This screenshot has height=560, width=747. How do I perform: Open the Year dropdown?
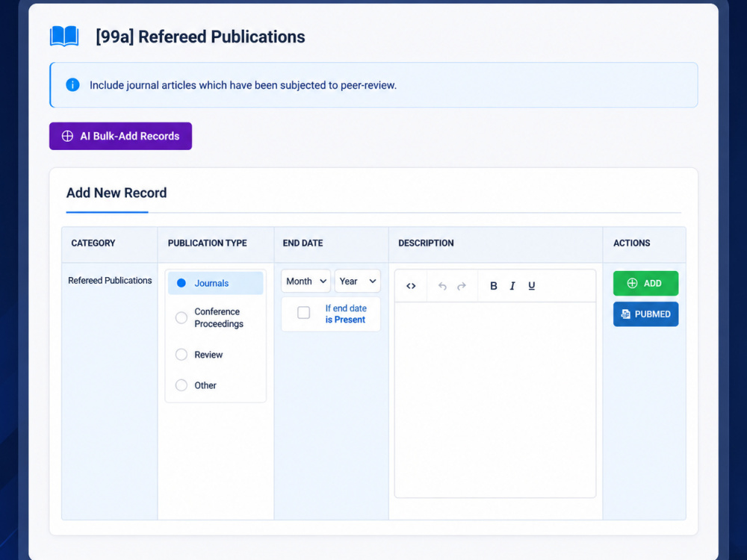coord(357,281)
